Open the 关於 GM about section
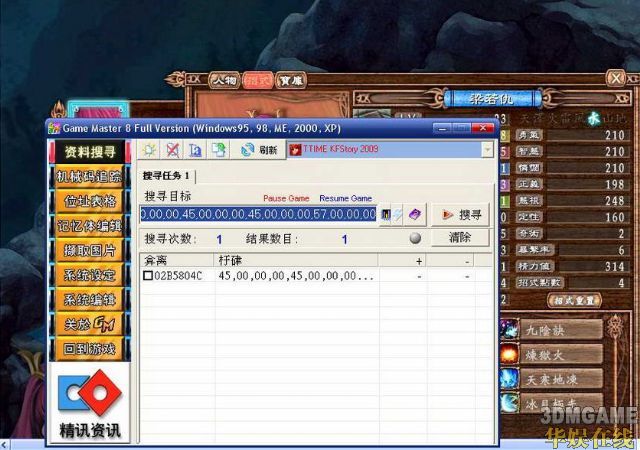The height and width of the screenshot is (450, 640). pos(90,324)
